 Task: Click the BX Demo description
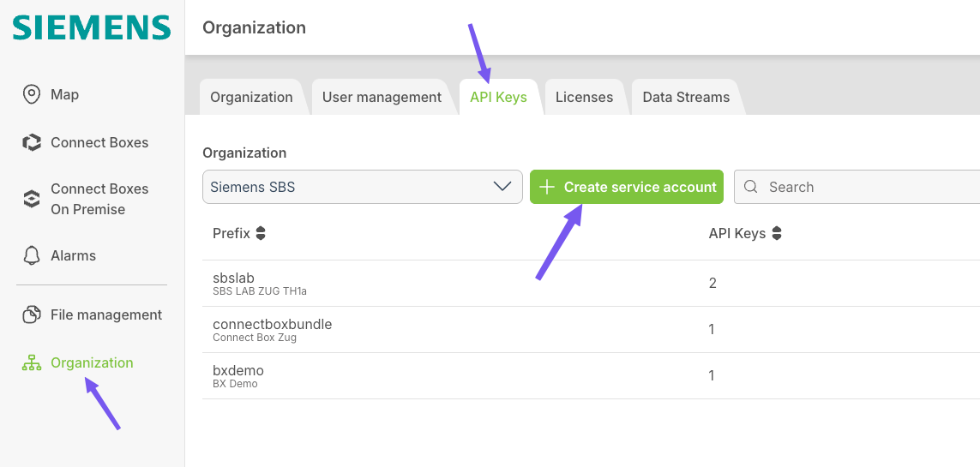pos(235,384)
